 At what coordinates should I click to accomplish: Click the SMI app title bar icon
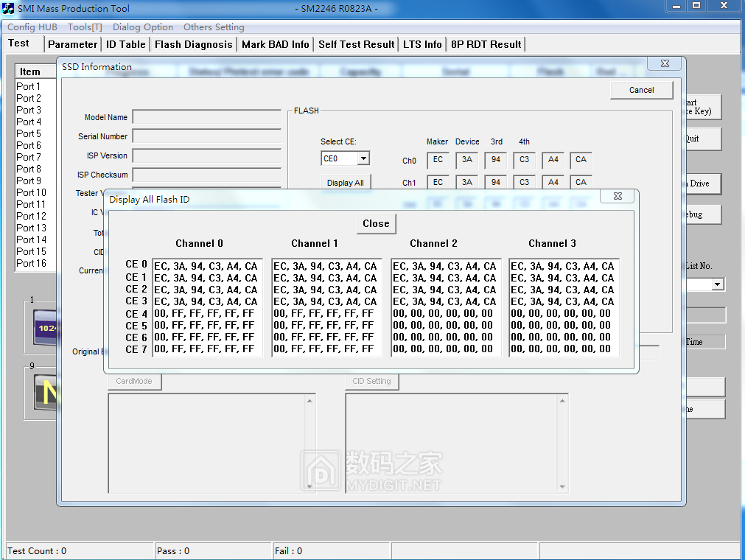9,9
